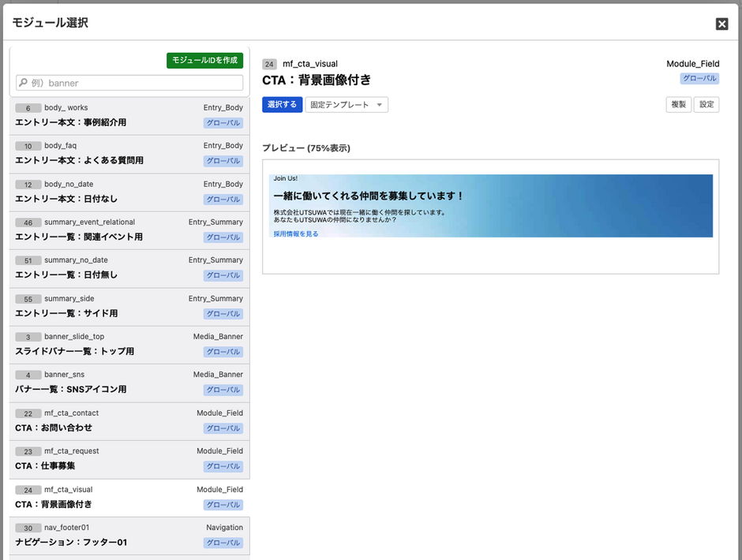Screen dimensions: 742x560
Task: Open the 固定テンプレート dropdown
Action: pos(347,104)
